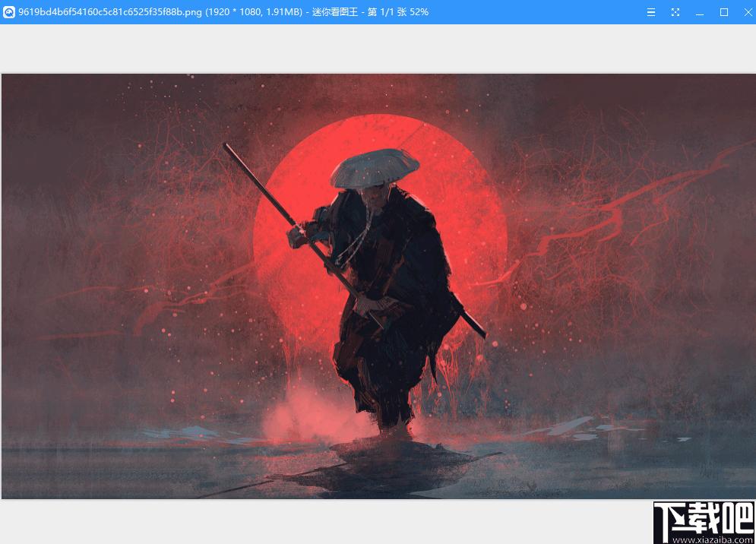Click the 迷你看图王 app logo icon

pyautogui.click(x=8, y=12)
